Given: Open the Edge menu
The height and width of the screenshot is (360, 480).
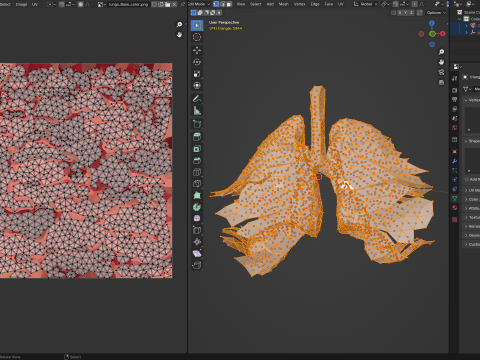Looking at the screenshot, I should pos(315,4).
